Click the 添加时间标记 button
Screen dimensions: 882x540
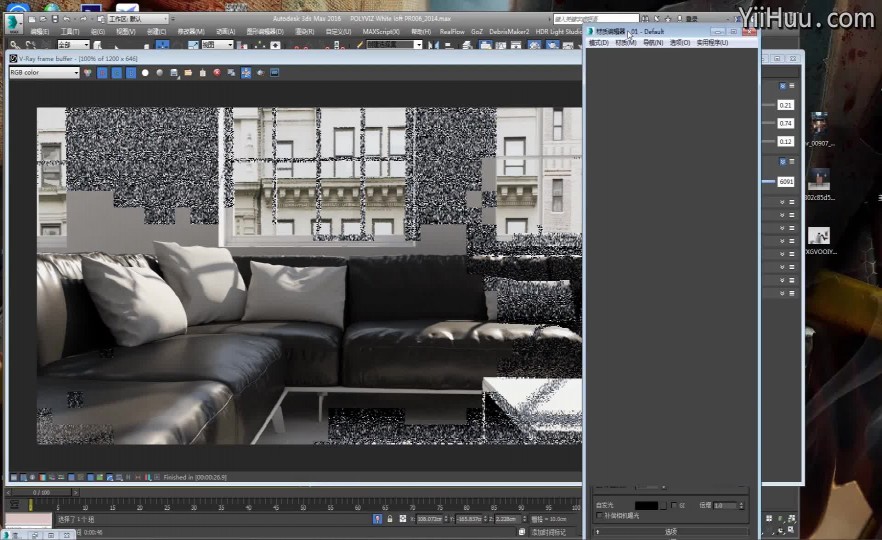click(x=548, y=532)
